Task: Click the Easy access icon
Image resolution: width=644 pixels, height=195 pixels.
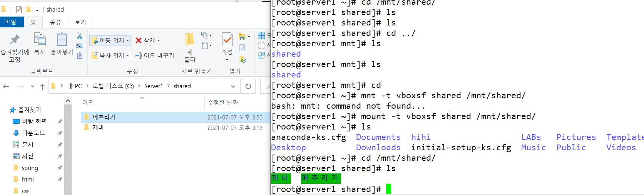Action: point(206,45)
